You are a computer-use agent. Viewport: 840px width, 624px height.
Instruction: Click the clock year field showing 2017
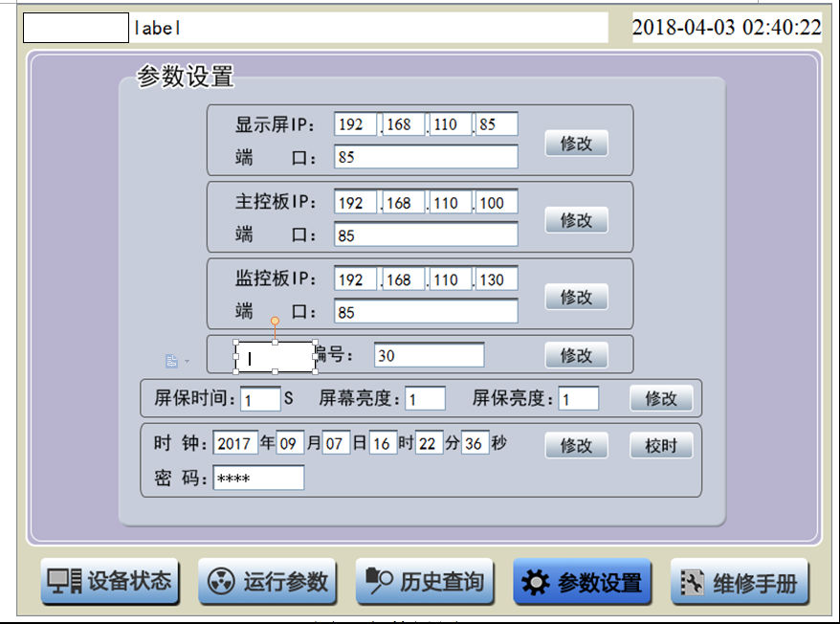coord(235,444)
